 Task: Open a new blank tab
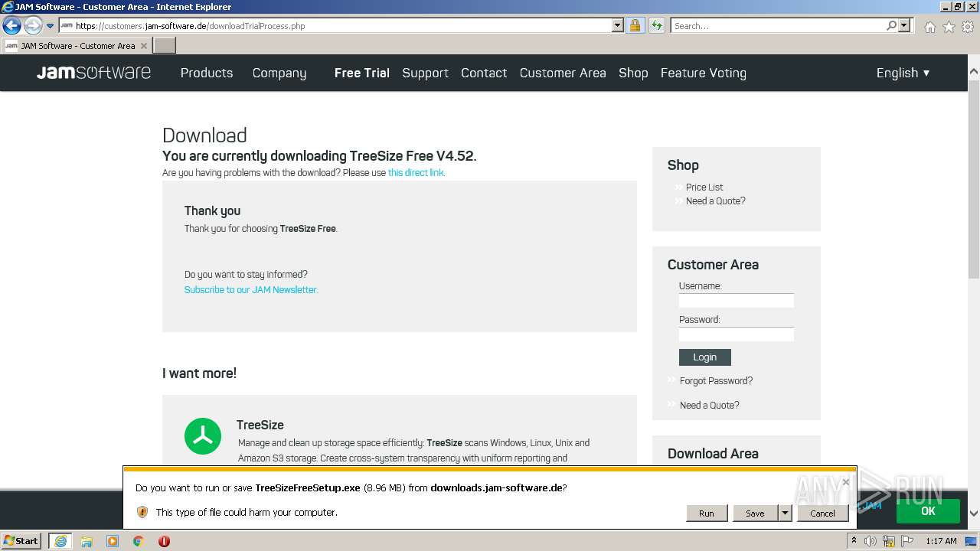[x=165, y=46]
